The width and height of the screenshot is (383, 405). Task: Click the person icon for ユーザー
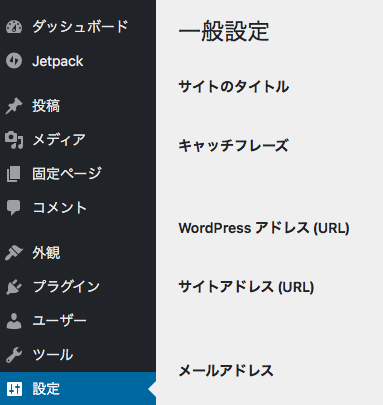(14, 321)
